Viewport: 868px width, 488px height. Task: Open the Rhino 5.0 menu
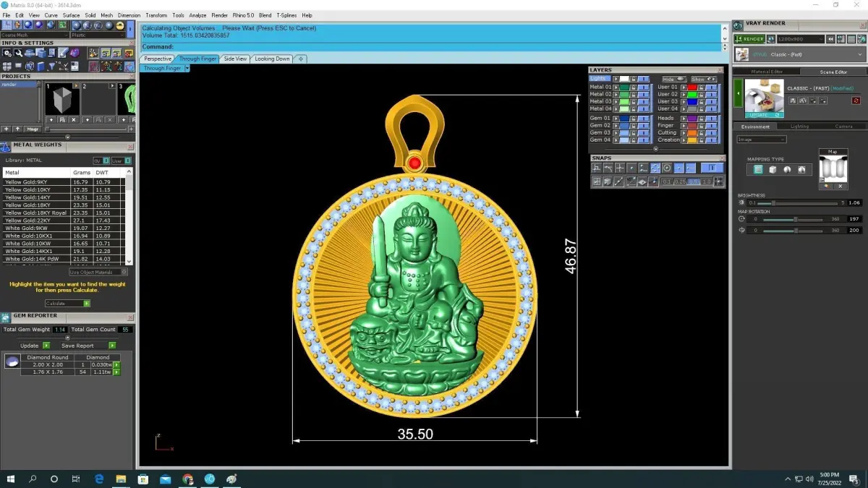click(x=243, y=15)
